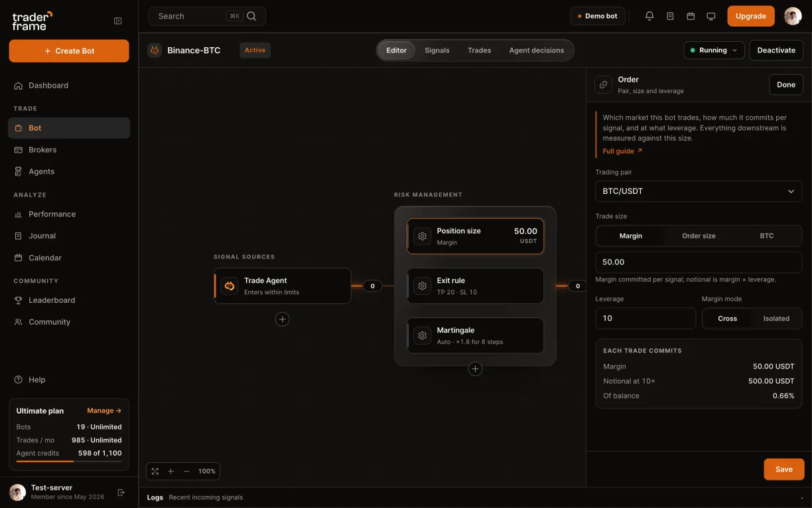Click the Search field
The height and width of the screenshot is (508, 812).
pos(208,16)
